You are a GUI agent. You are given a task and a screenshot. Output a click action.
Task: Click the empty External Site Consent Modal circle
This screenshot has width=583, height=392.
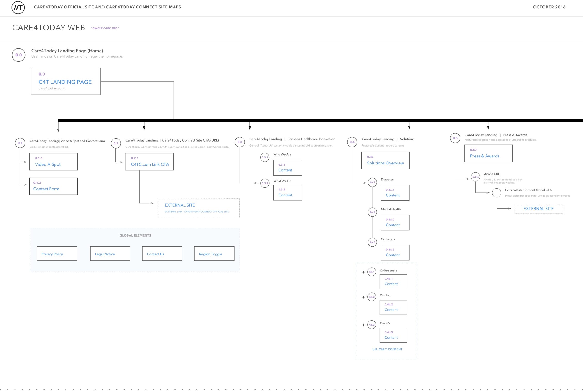(x=496, y=193)
